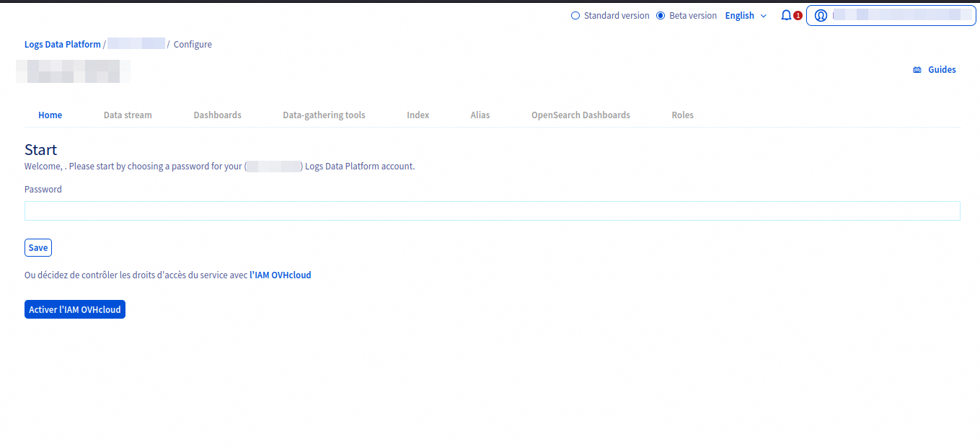Go to the Dashboards tab
The image size is (980, 447).
click(217, 115)
